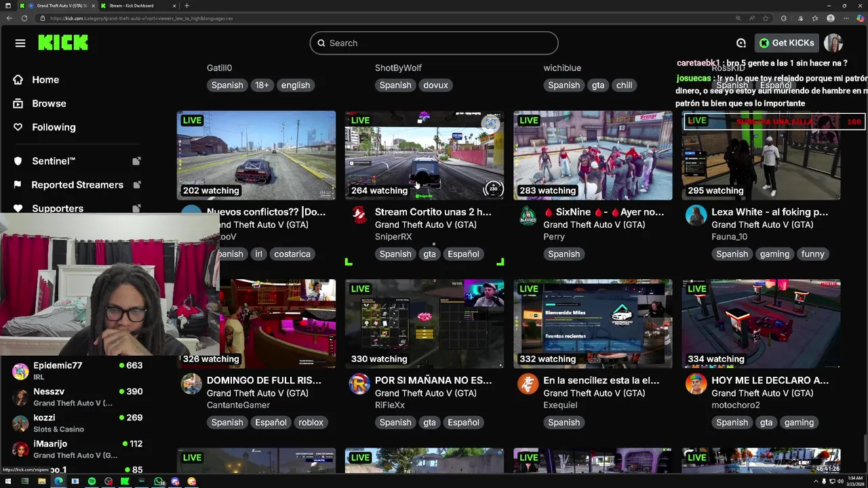Open Stream Cortito unas 2 h... title
The image size is (868, 488).
tap(433, 212)
